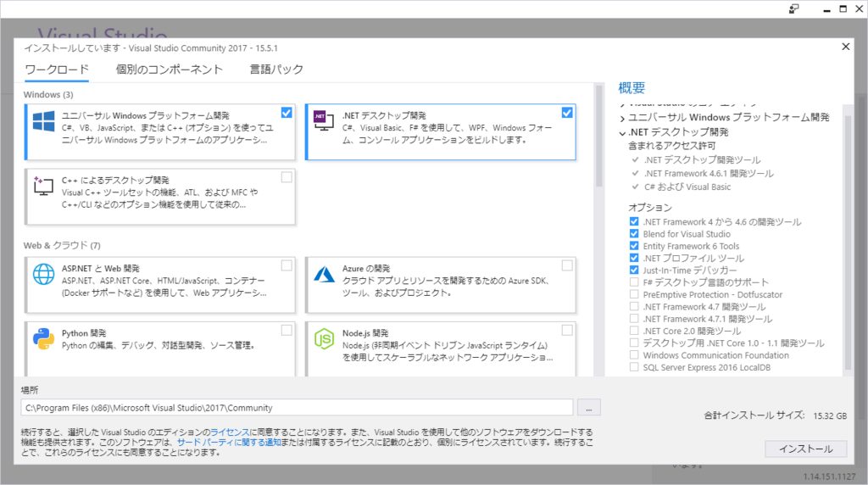Minimize the Visual Studio Installer window
Viewport: 868px width, 485px height.
tap(826, 9)
